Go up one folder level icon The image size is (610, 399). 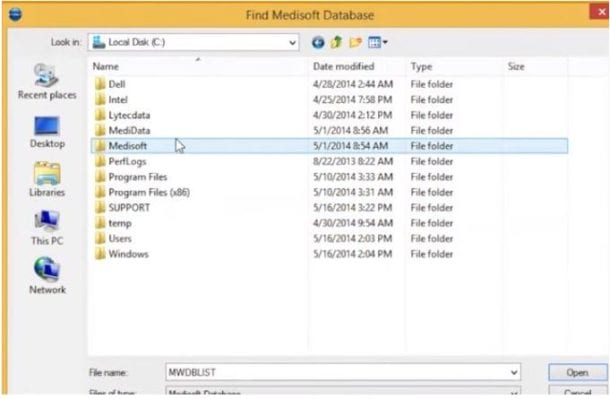tap(337, 42)
